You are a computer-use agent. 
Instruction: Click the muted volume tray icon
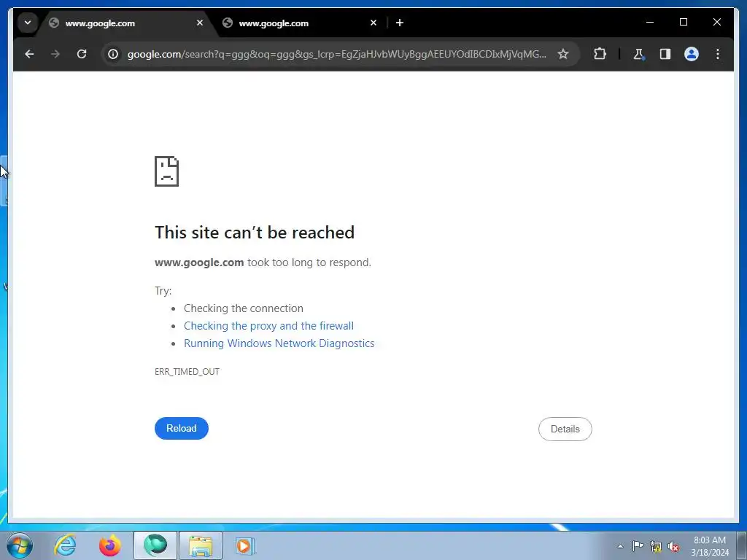click(673, 547)
